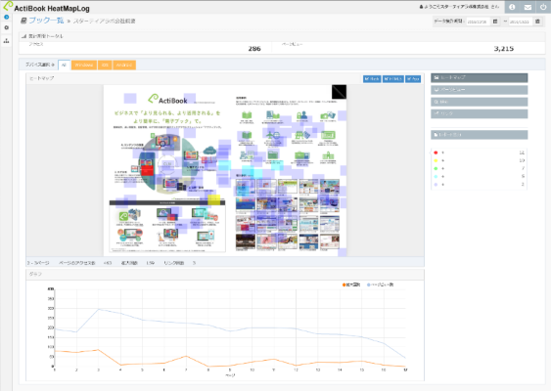Click the ページビュー side button

coord(480,90)
